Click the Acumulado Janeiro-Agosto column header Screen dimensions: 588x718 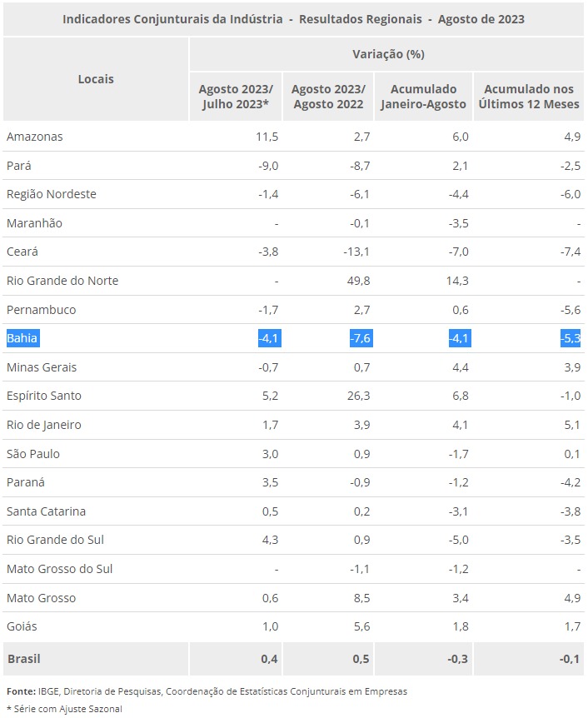pos(423,96)
